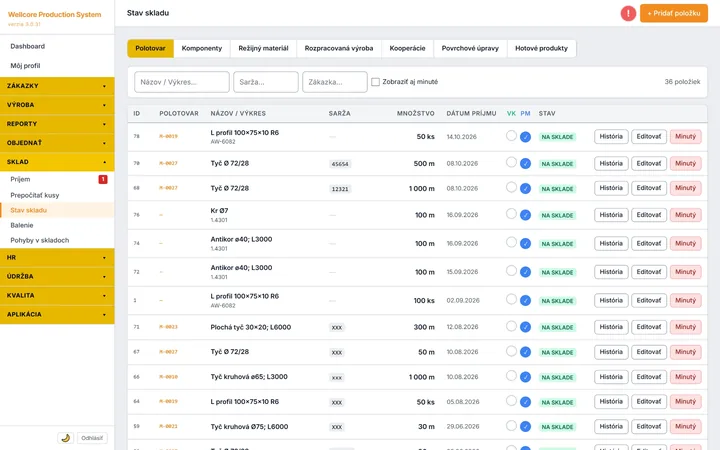Enable the Zobraziť aj minuté checkbox
720x450 pixels.
click(x=375, y=82)
